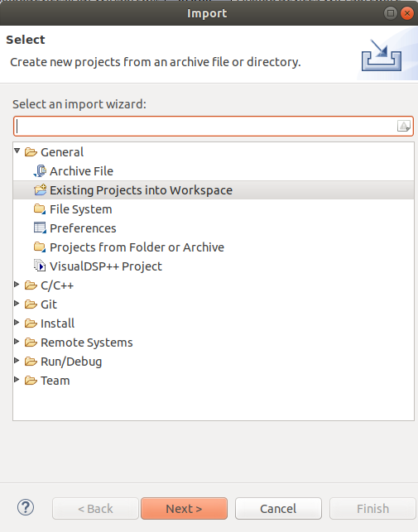Click the Projects from Folder or Archive icon

(40, 247)
